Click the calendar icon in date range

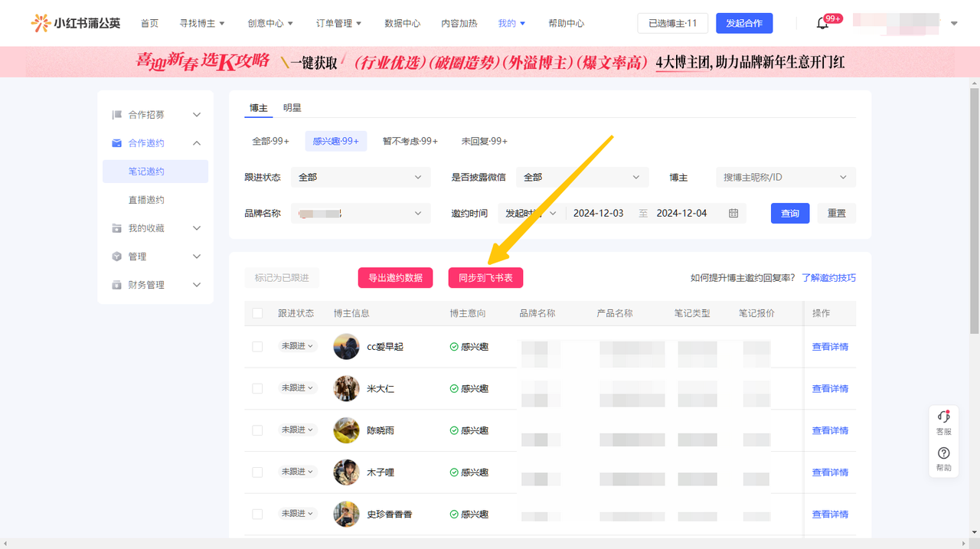pyautogui.click(x=733, y=214)
